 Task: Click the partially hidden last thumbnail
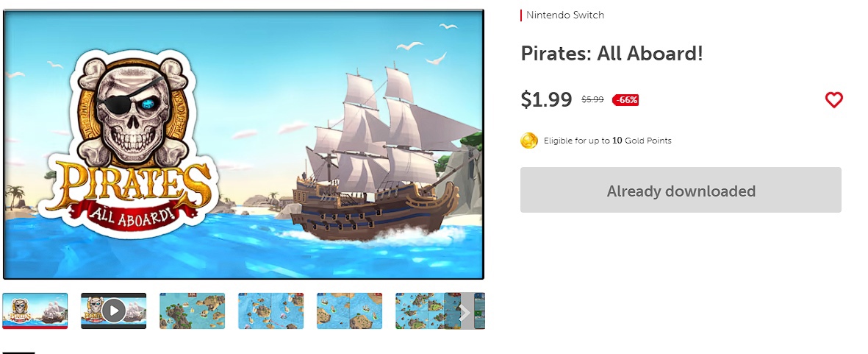click(479, 311)
